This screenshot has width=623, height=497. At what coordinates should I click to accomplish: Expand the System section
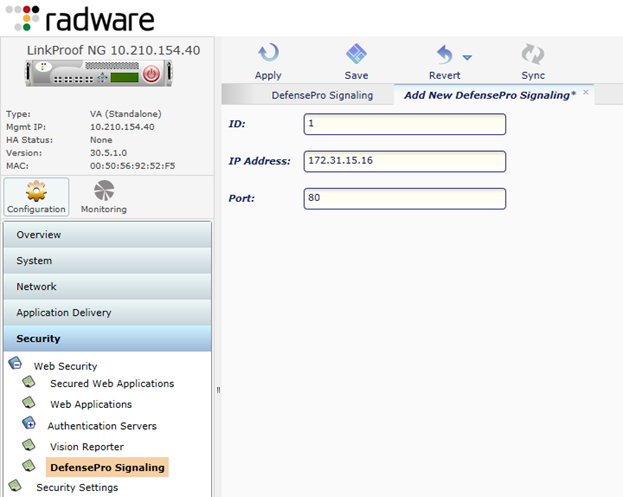pos(107,261)
